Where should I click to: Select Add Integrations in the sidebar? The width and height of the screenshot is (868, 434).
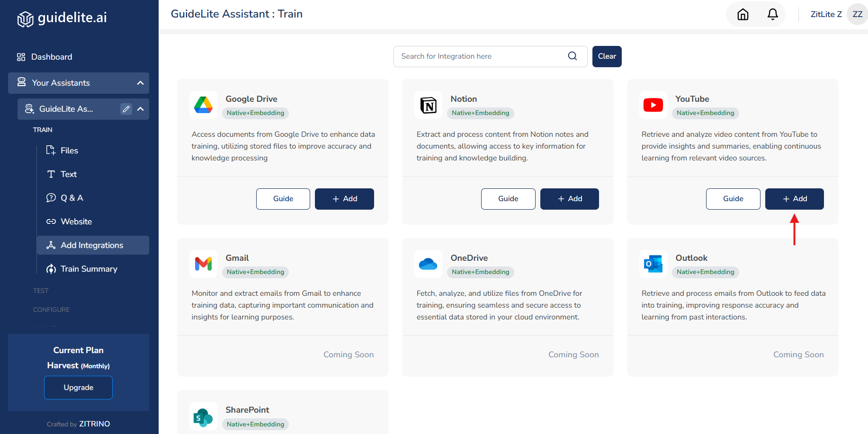[x=93, y=245]
